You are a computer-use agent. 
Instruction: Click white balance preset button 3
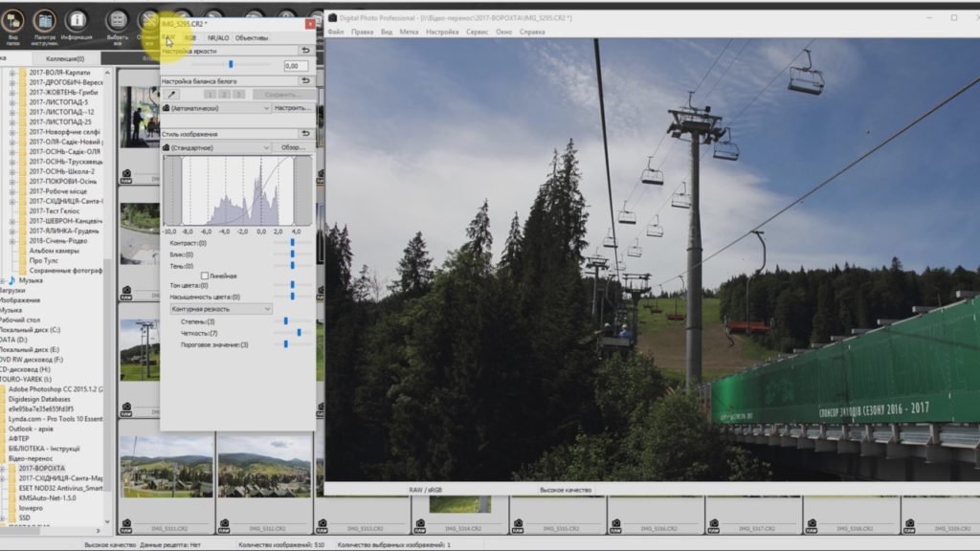point(238,95)
